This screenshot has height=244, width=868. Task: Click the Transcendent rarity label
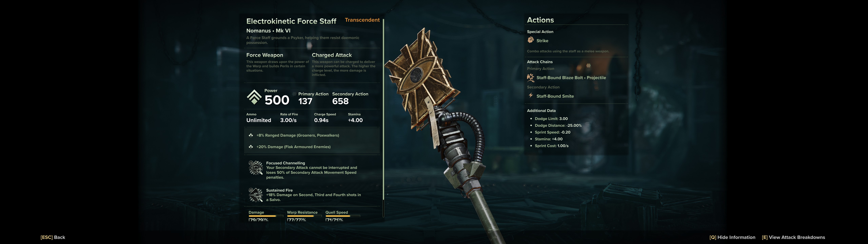pos(362,20)
